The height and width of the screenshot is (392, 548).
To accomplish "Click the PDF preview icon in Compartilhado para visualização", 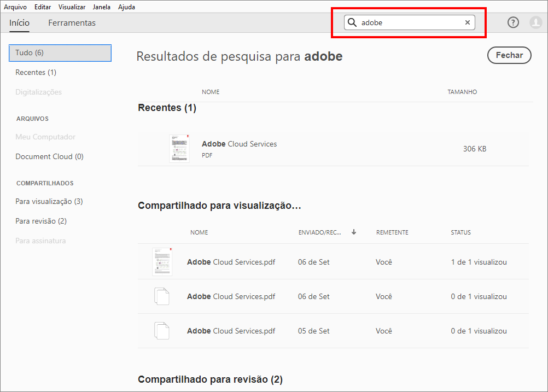I will click(162, 261).
